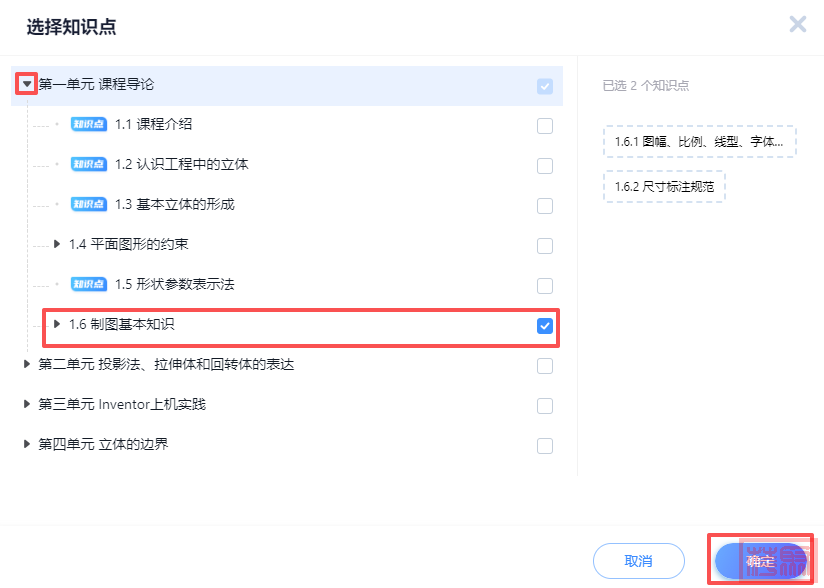Click the 知识点 badge beside 1.3 基本立体的形成
The image size is (824, 588).
89,205
